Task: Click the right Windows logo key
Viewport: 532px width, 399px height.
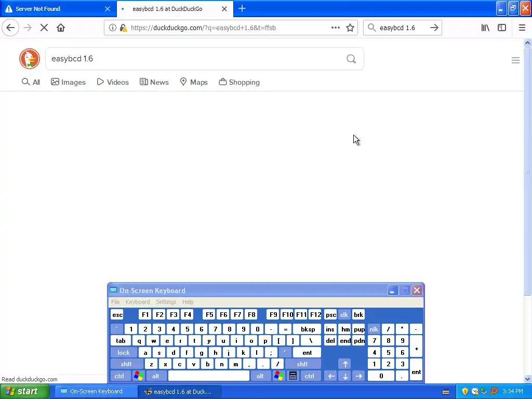Action: tap(279, 376)
